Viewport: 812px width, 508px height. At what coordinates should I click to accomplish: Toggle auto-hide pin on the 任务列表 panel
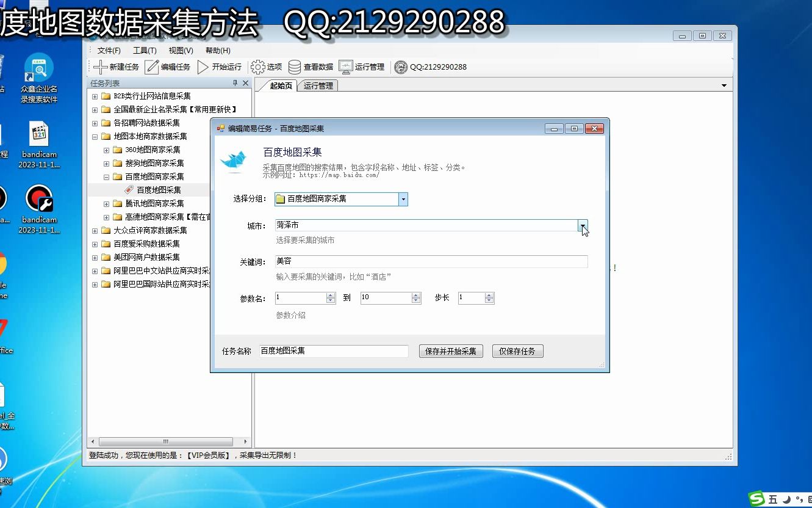(235, 84)
